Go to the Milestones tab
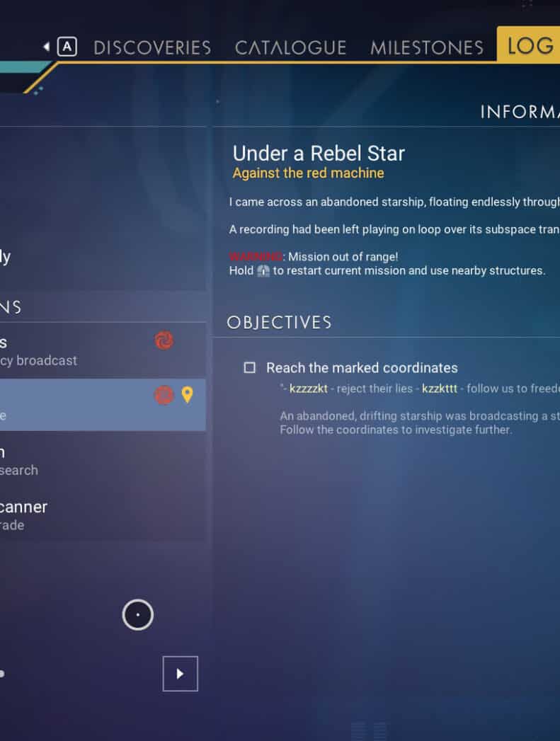Viewport: 560px width, 741px height. [426, 47]
